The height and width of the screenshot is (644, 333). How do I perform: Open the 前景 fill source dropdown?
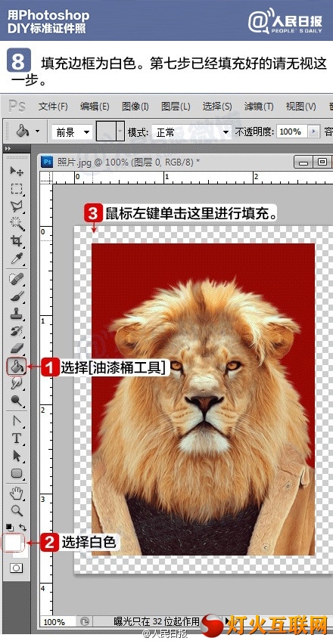[72, 132]
